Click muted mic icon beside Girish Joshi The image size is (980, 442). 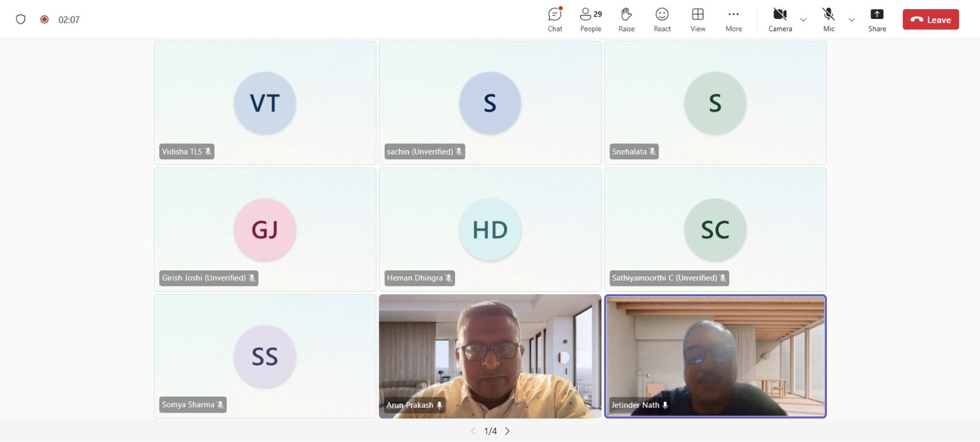(x=252, y=278)
